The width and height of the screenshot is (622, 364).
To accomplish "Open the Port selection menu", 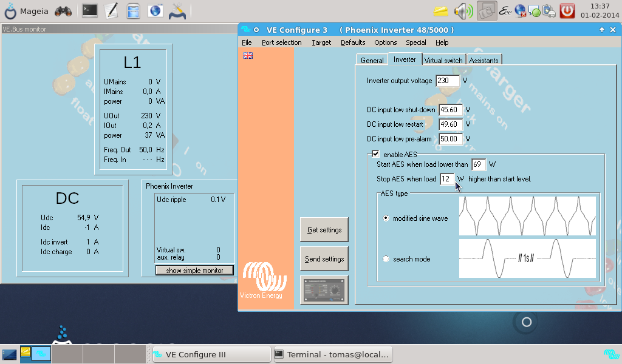I will (x=281, y=42).
